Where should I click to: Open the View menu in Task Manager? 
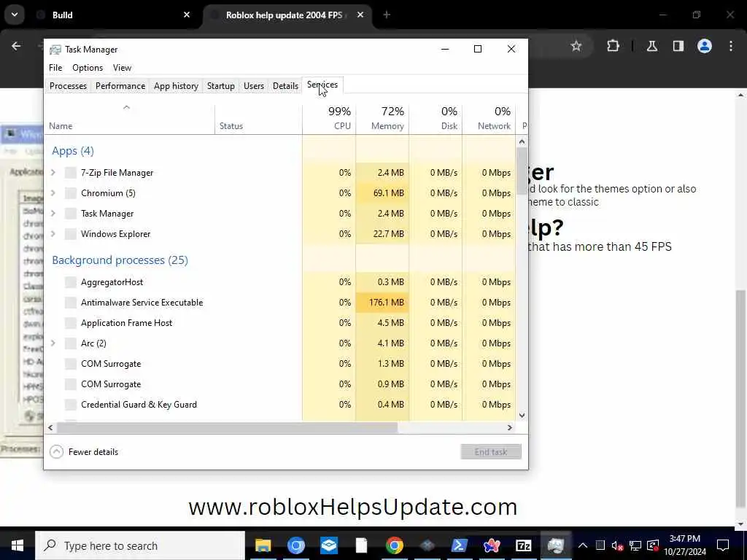click(x=122, y=68)
